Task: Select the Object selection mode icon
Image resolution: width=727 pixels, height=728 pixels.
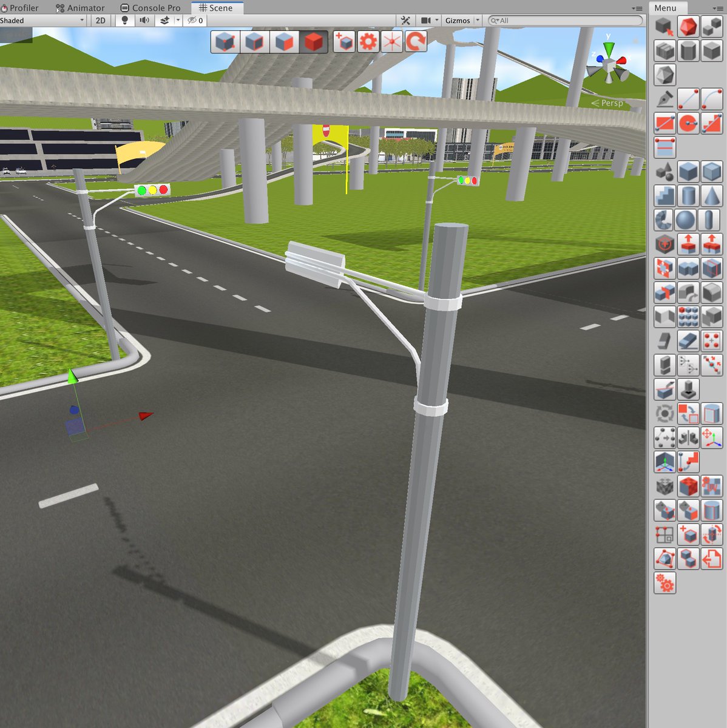Action: pyautogui.click(x=314, y=41)
